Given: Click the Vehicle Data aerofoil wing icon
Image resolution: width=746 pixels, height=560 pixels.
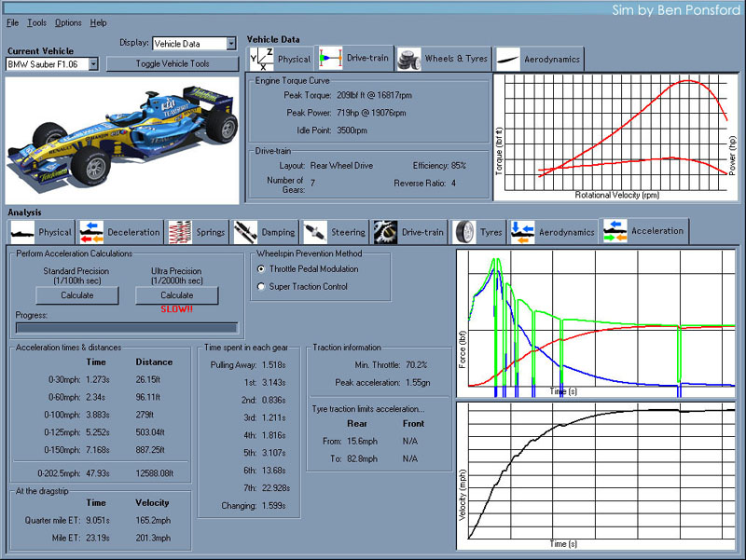Looking at the screenshot, I should 507,60.
